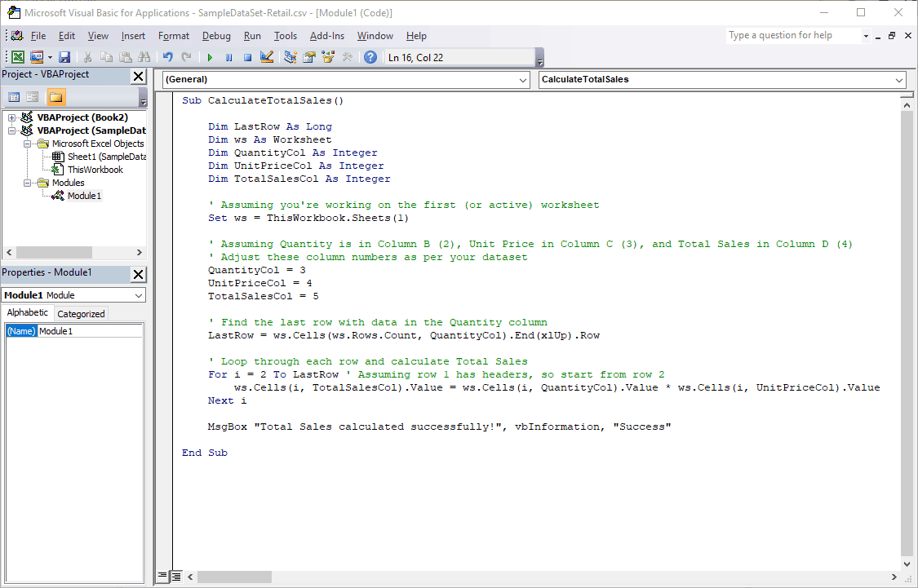Viewport: 918px width, 588px height.
Task: Click View Code icon in Project panel
Action: (14, 97)
